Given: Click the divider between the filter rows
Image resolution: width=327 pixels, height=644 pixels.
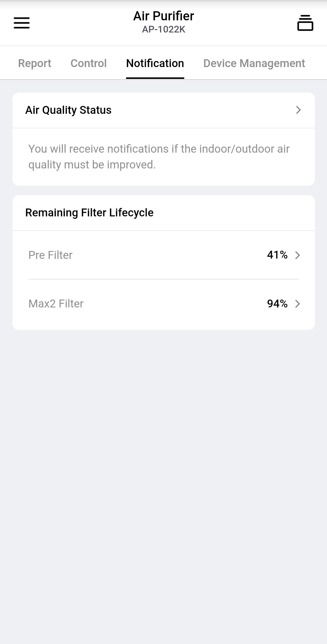Looking at the screenshot, I should [x=164, y=279].
